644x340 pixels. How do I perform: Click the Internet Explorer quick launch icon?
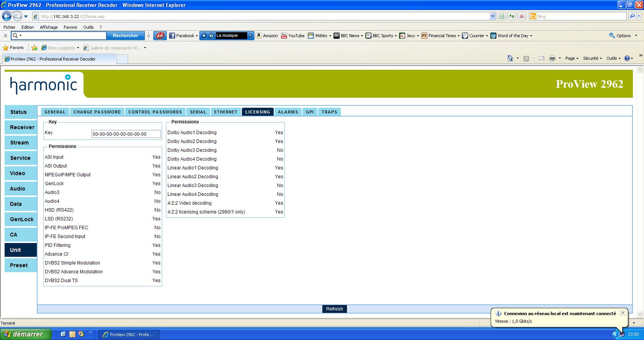(x=63, y=334)
